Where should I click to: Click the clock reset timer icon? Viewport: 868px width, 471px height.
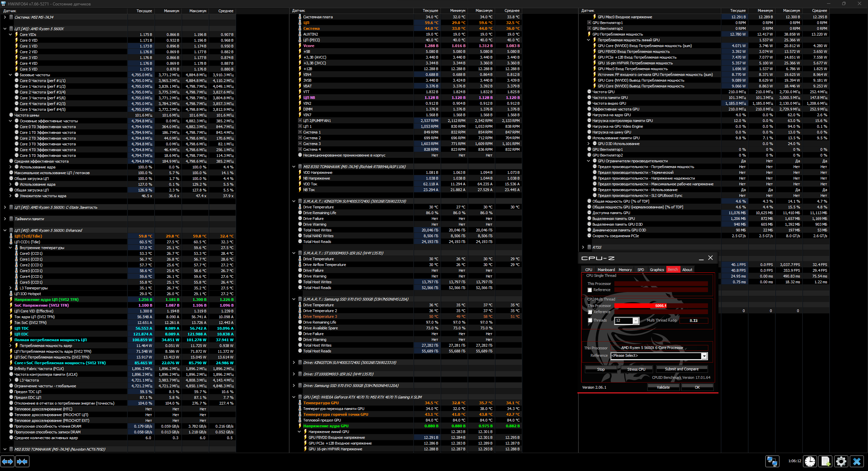810,462
